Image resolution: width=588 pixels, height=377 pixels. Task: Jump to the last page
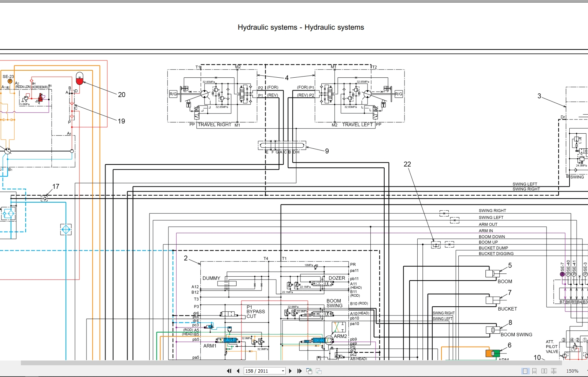pos(299,371)
